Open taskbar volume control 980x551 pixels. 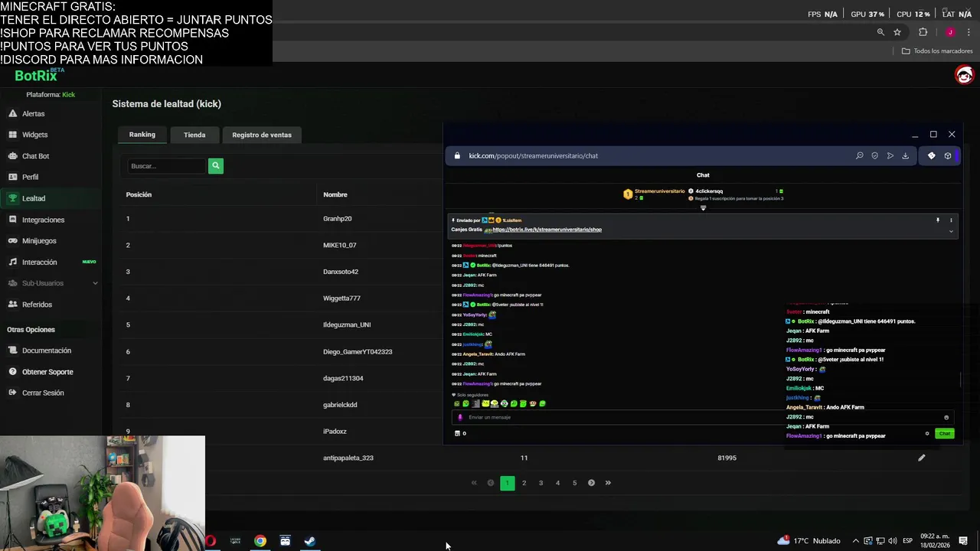[892, 541]
